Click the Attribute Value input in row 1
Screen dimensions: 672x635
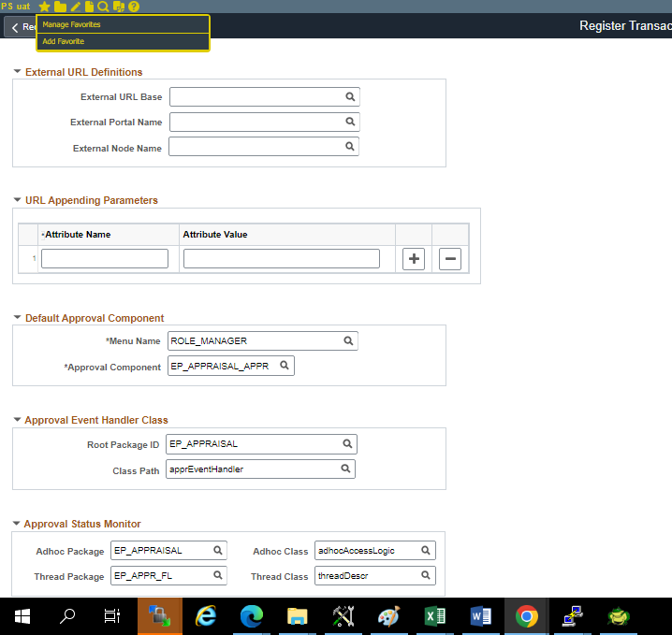click(282, 259)
